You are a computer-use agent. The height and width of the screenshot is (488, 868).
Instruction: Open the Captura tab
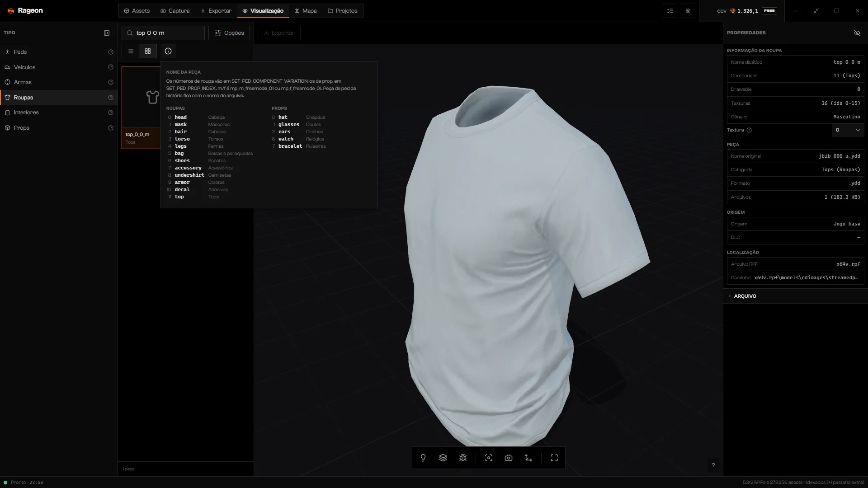[175, 11]
